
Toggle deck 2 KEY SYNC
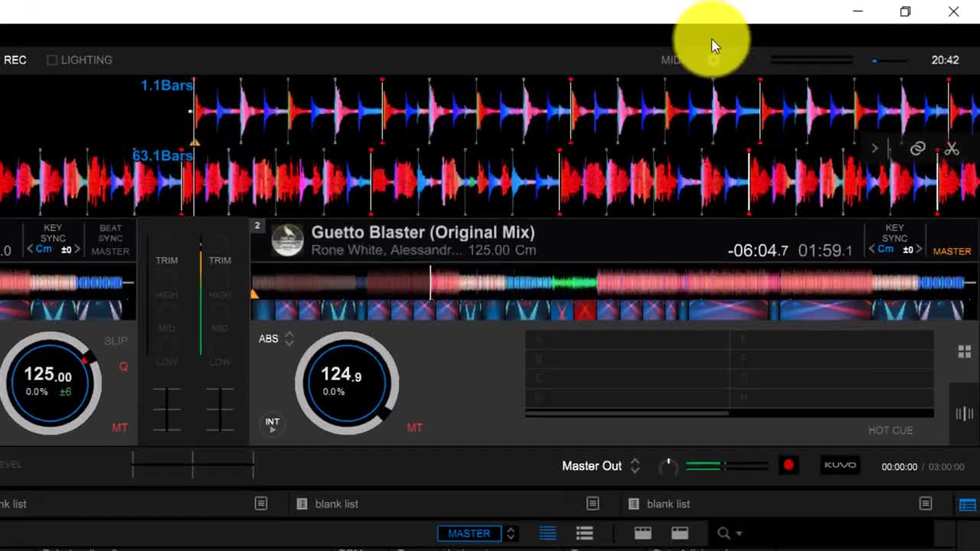click(894, 233)
